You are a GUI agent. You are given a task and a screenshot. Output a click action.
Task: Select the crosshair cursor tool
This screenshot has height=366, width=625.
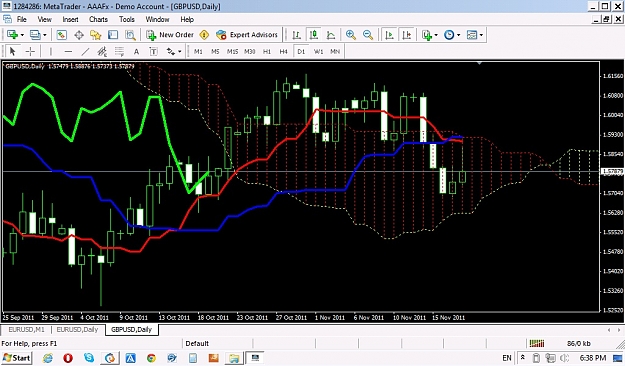click(30, 51)
